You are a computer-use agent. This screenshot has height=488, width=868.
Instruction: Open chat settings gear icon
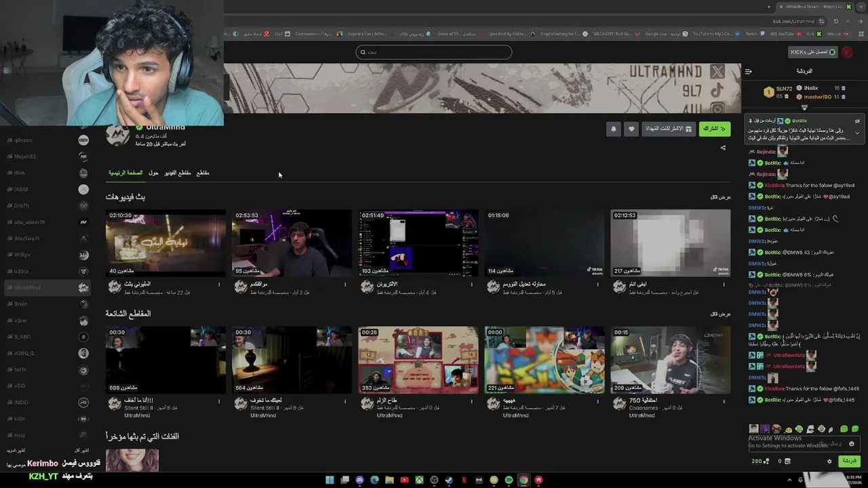pyautogui.click(x=829, y=462)
